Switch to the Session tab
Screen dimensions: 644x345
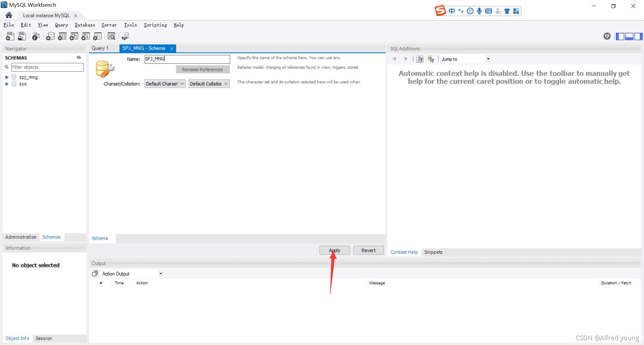pos(44,338)
